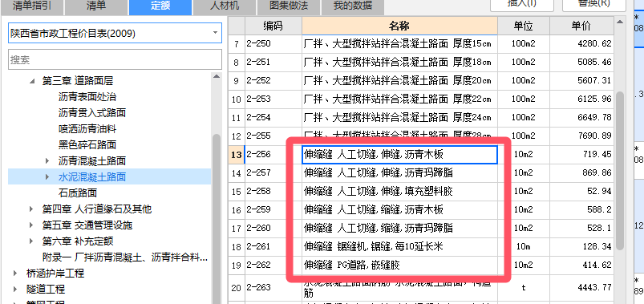644x304 pixels.
Task: Switch to the 清单 tab
Action: tap(96, 6)
